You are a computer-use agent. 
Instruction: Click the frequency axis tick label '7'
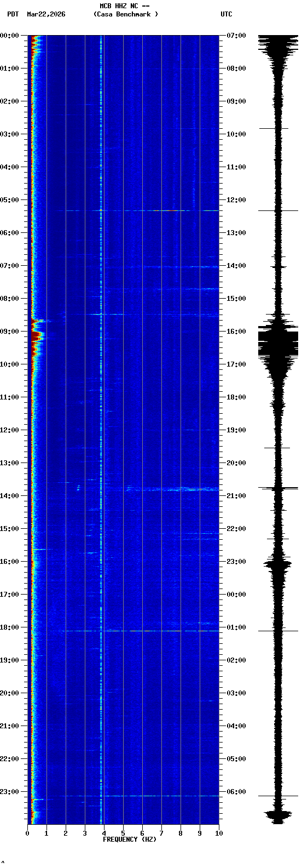tap(161, 833)
